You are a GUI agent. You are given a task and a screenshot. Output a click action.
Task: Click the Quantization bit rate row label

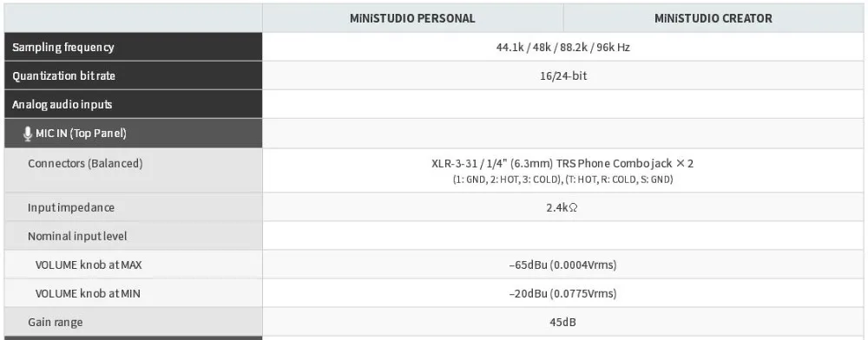tap(63, 75)
